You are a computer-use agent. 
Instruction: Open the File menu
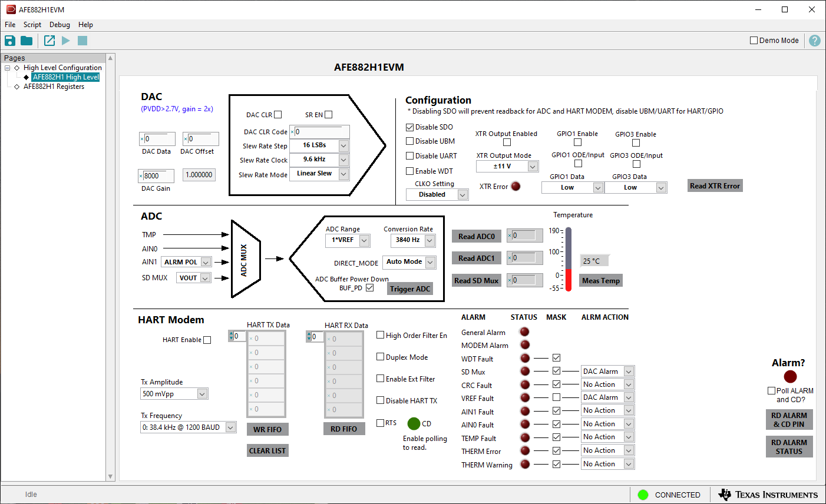[10, 25]
